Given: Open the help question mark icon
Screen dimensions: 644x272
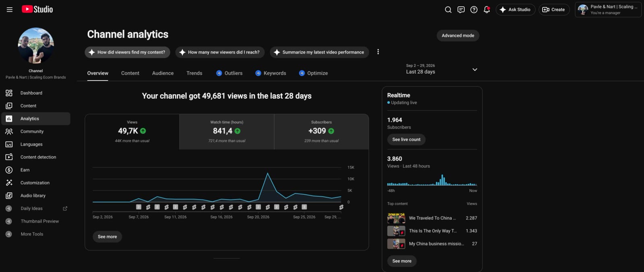Looking at the screenshot, I should (474, 10).
